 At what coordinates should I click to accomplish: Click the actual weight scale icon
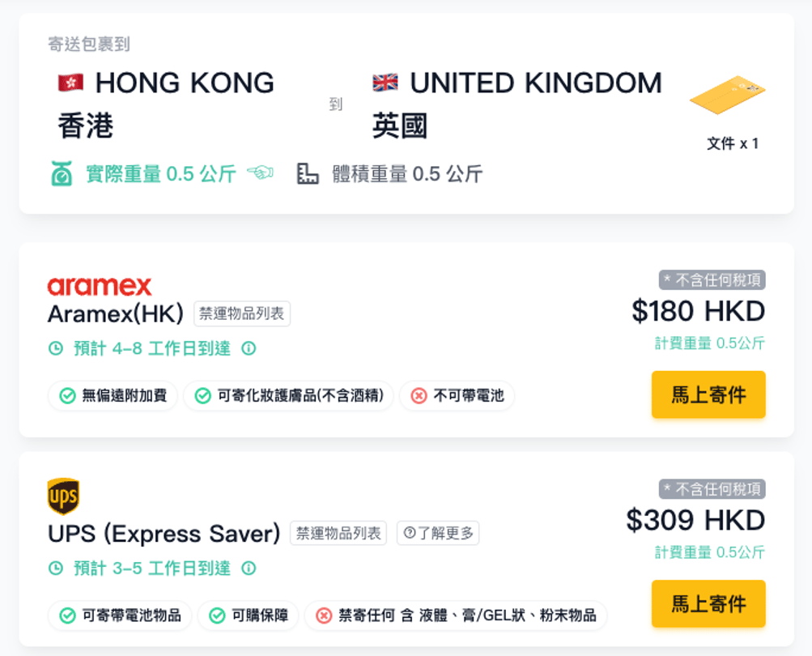[x=62, y=174]
